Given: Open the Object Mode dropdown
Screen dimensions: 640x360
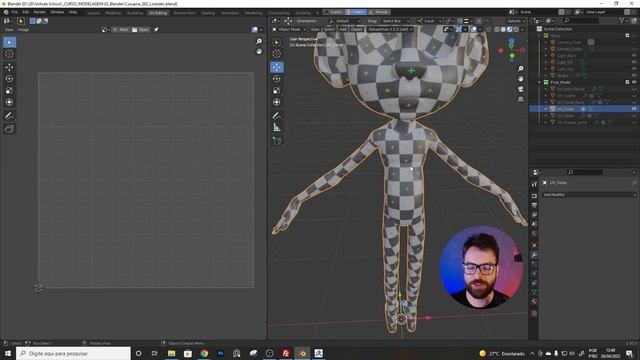Looking at the screenshot, I should coord(289,29).
